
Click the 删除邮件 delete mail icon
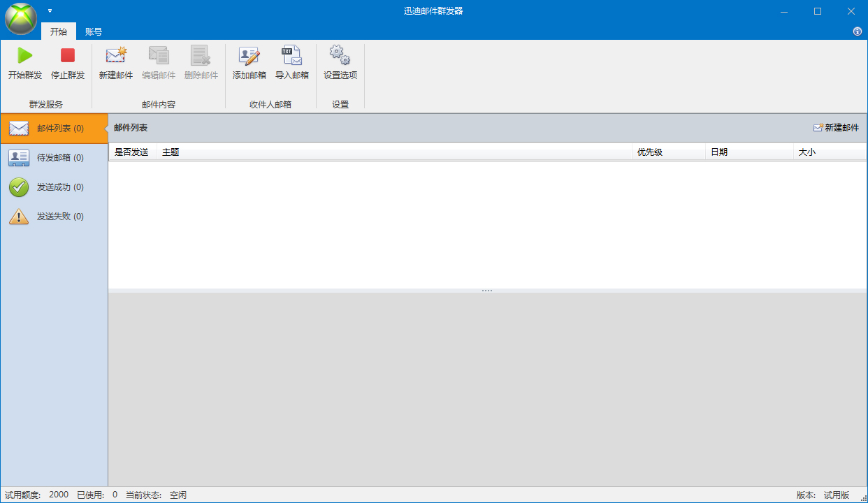tap(201, 63)
